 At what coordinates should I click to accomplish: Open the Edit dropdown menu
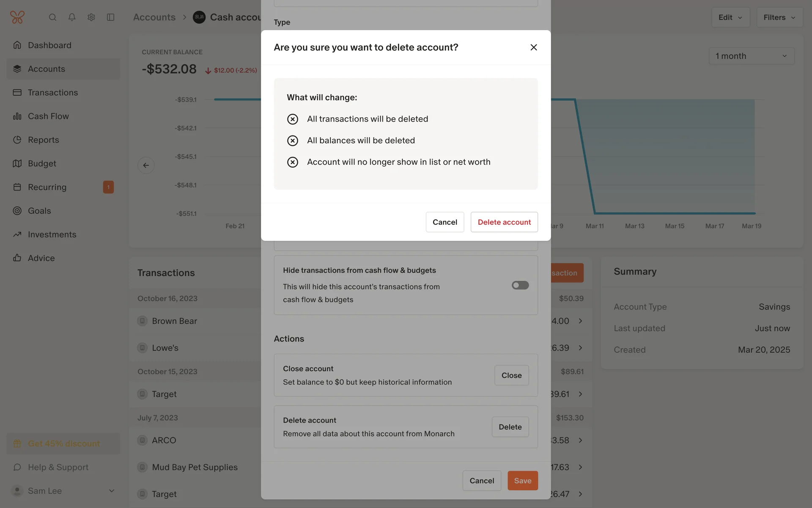730,17
